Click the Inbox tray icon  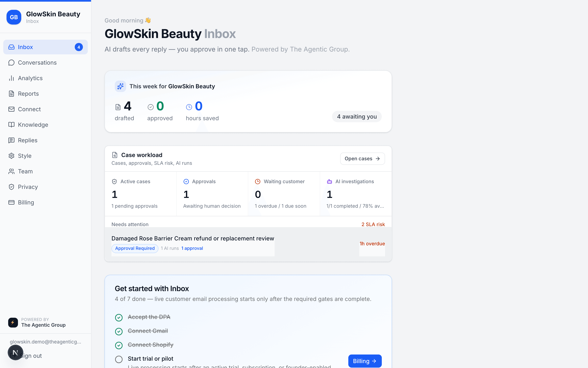click(11, 47)
